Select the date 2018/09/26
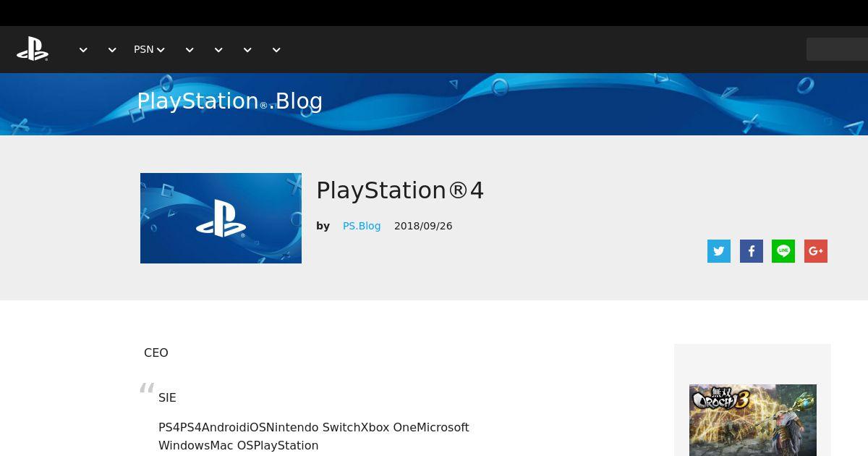Image resolution: width=868 pixels, height=456 pixels. click(423, 226)
